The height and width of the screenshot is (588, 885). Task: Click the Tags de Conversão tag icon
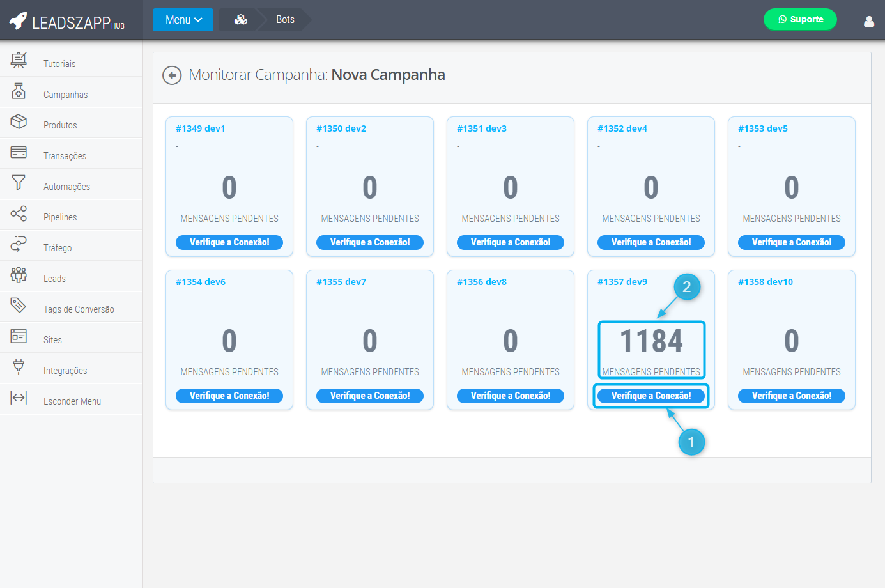click(19, 306)
